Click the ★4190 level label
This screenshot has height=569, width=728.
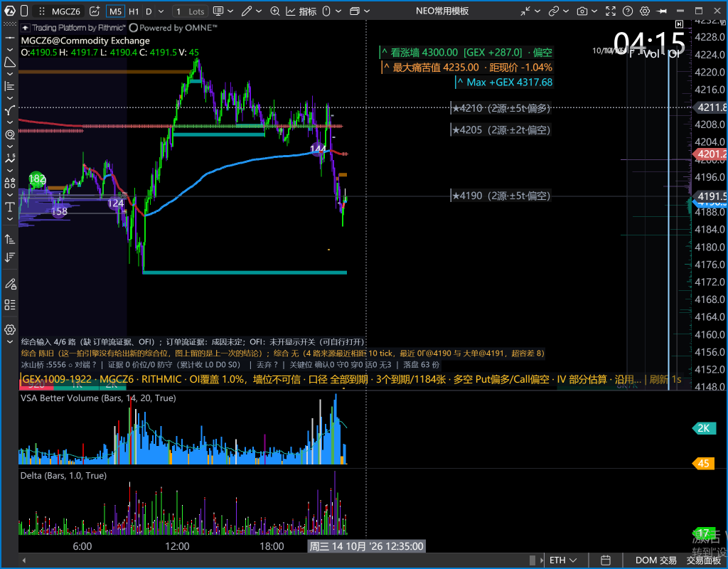click(501, 196)
